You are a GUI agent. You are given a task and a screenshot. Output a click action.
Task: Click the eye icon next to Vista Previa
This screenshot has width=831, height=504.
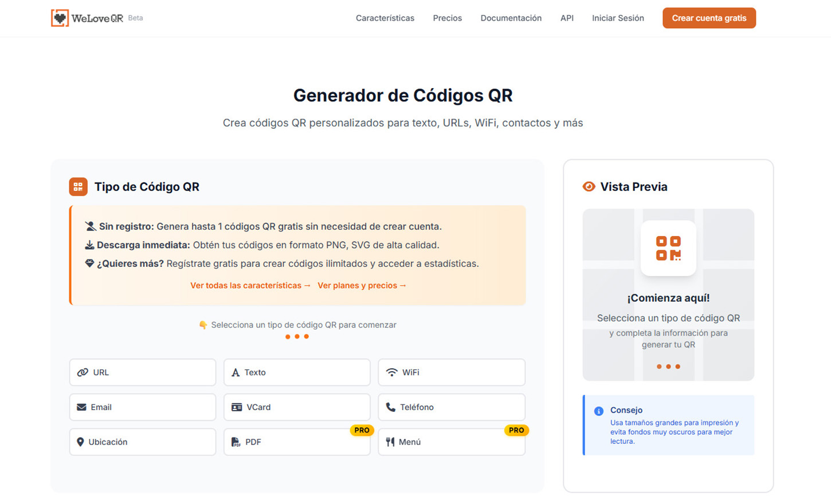(x=589, y=187)
